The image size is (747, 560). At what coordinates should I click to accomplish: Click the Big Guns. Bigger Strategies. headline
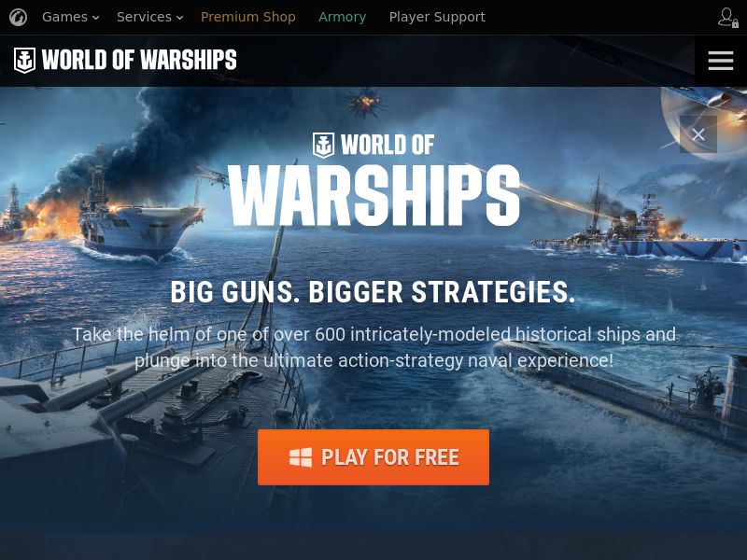[x=373, y=292]
